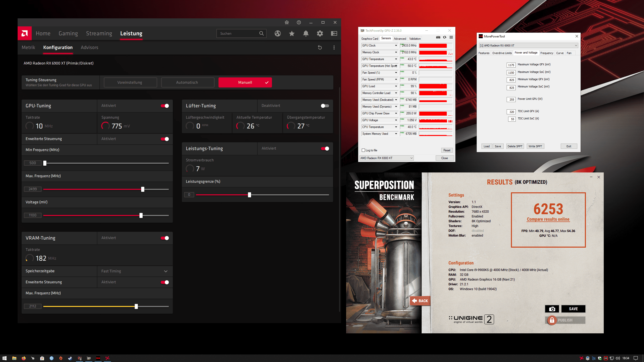Open the favorites star icon
The width and height of the screenshot is (644, 362).
coord(292,33)
